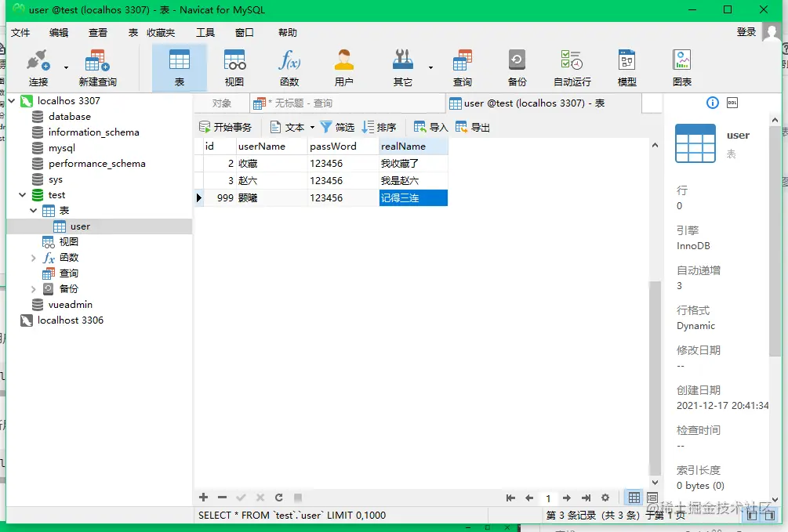This screenshot has height=532, width=788.
Task: Switch to grid view
Action: (634, 498)
